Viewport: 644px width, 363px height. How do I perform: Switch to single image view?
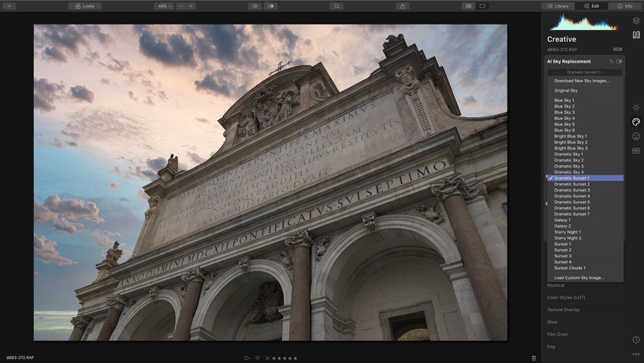click(482, 6)
